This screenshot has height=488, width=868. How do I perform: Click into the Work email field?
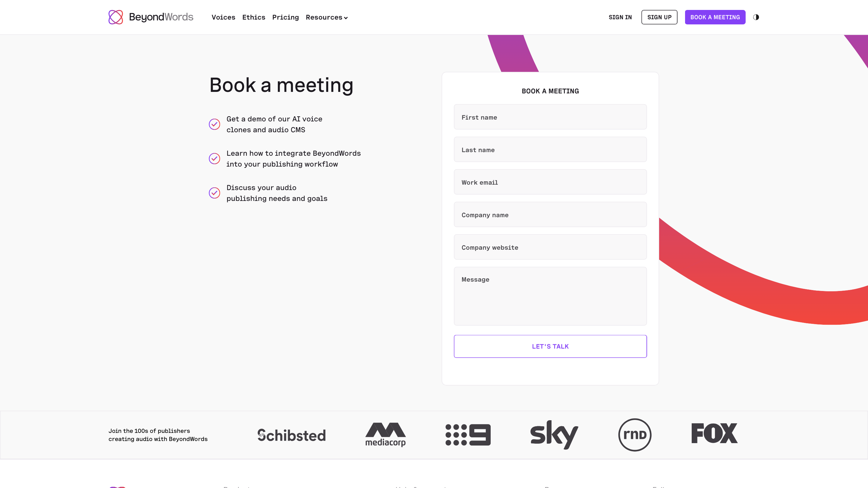[550, 182]
